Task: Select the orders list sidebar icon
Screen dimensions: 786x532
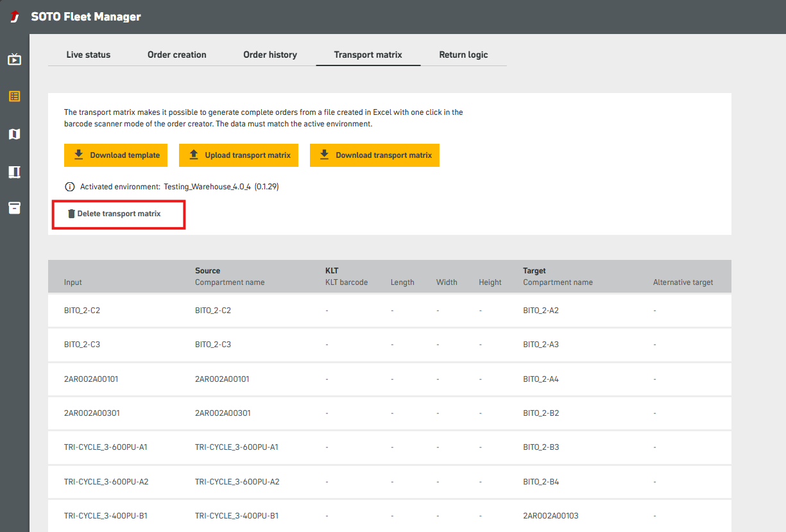Action: coord(14,96)
